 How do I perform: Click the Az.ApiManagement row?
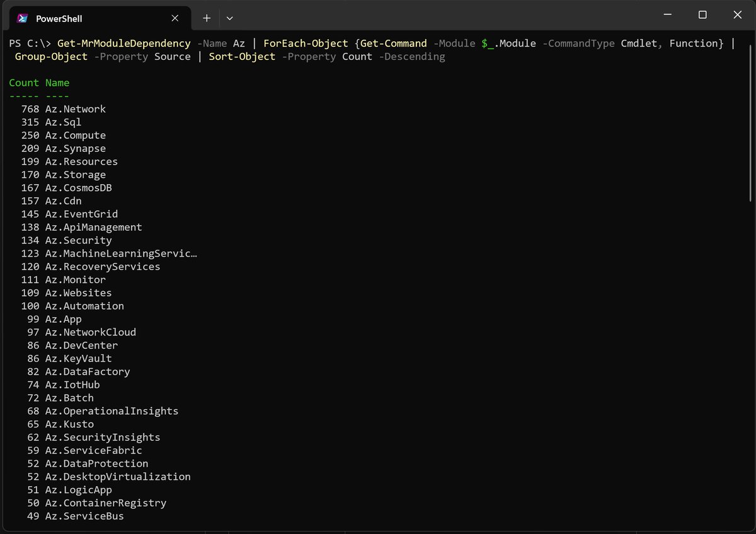82,227
